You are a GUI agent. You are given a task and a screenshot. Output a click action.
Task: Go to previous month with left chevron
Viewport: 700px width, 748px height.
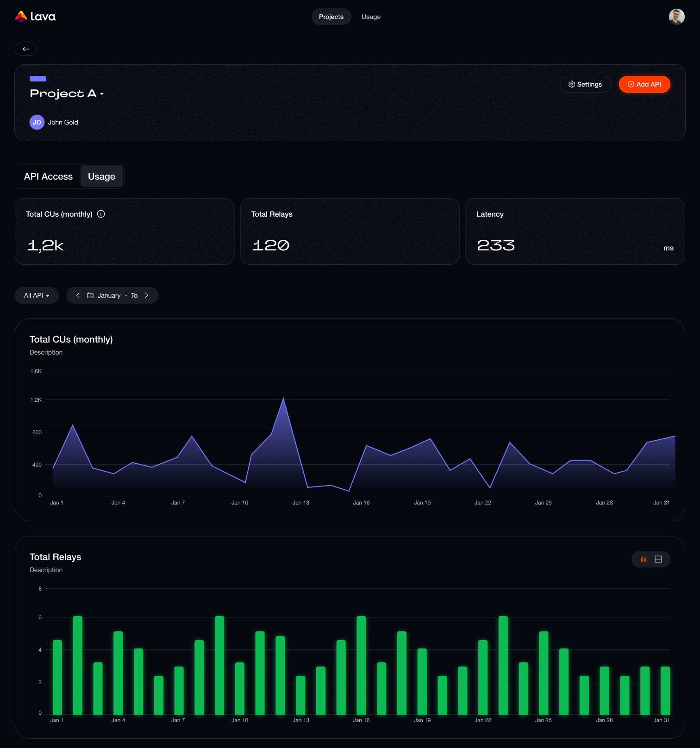pyautogui.click(x=78, y=295)
